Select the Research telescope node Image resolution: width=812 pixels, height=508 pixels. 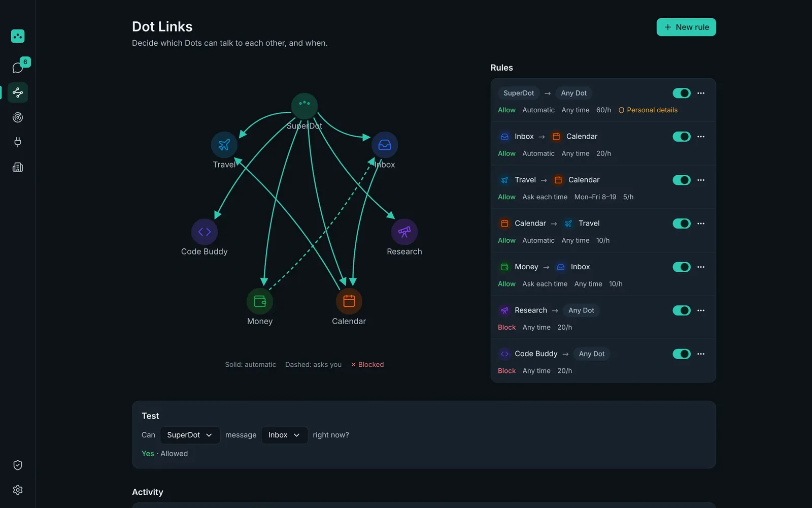(404, 232)
